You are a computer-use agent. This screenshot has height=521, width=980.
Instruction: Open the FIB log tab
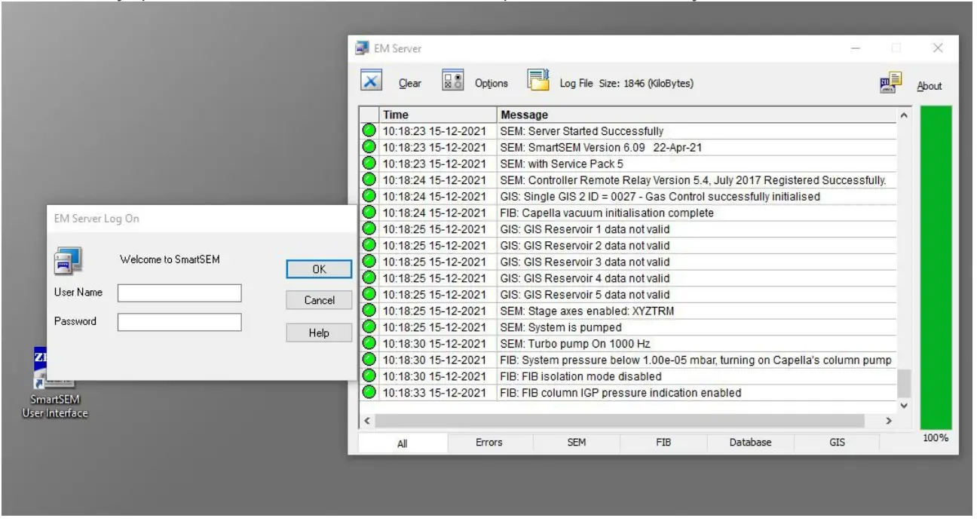point(663,443)
